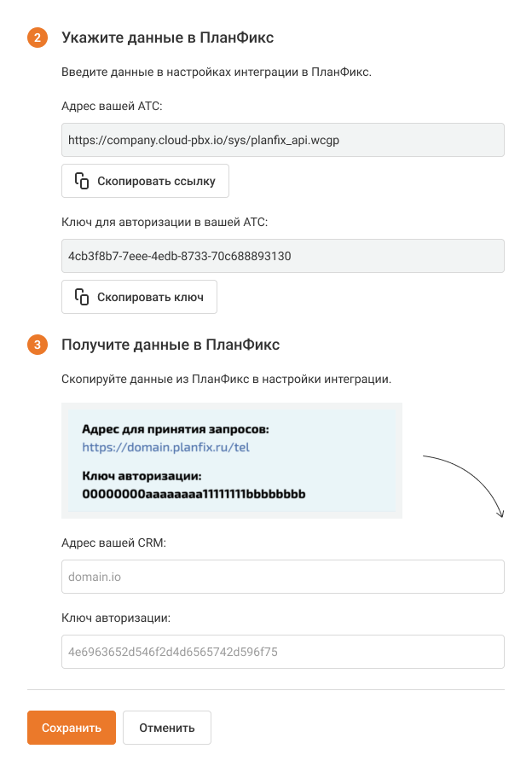Save the integration with Сохранить
532x772 pixels.
(72, 728)
